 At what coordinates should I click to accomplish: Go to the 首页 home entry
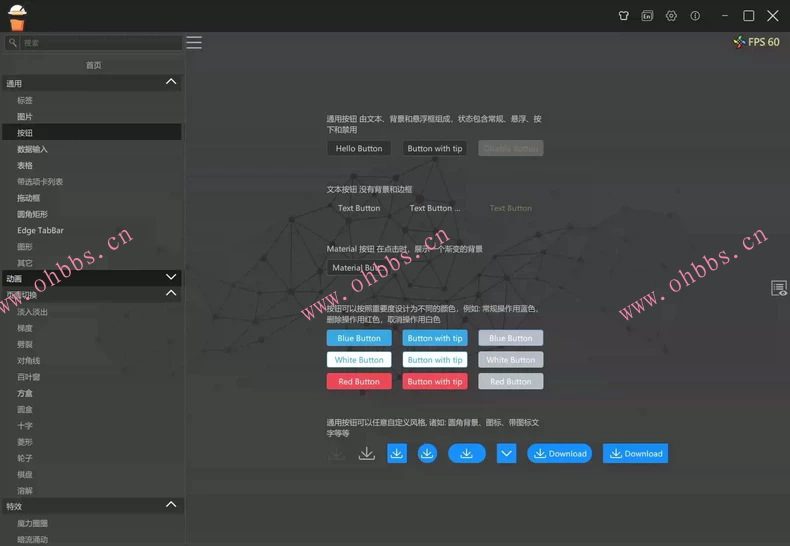click(x=93, y=65)
